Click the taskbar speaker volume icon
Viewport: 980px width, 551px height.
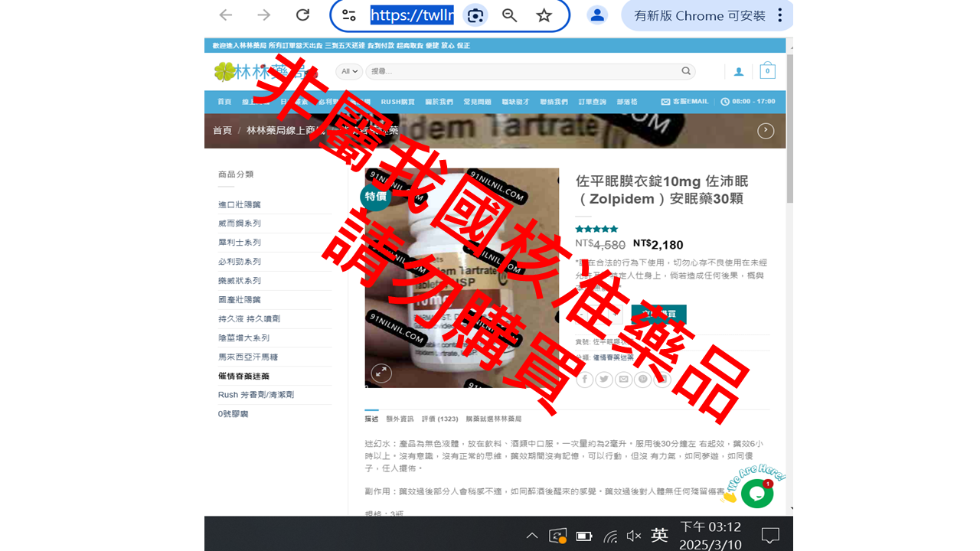point(634,536)
